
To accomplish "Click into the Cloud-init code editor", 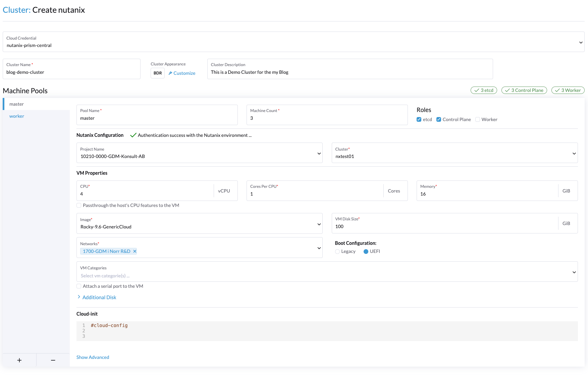I will [327, 331].
